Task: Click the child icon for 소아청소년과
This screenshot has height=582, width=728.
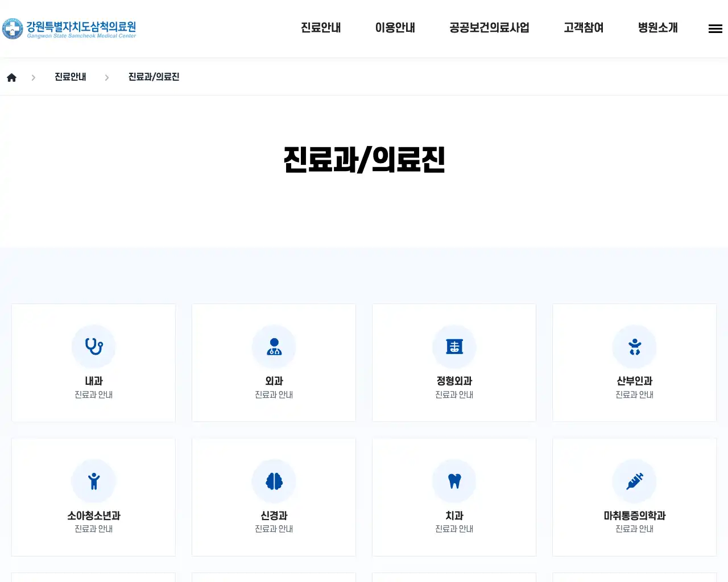Action: 94,481
